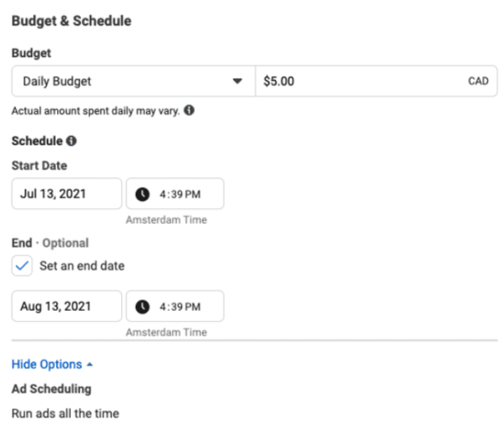Click the 'Run ads all the time' text
The height and width of the screenshot is (424, 504).
pos(65,414)
